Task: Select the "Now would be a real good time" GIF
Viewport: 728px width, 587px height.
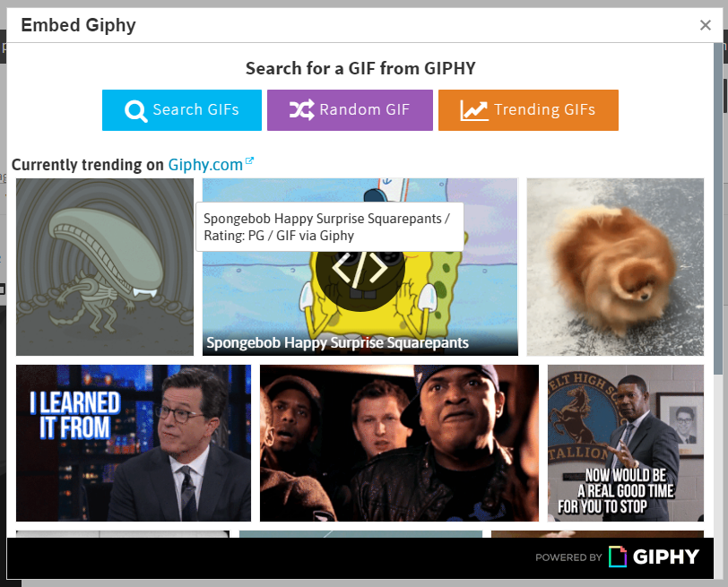Action: coord(626,443)
